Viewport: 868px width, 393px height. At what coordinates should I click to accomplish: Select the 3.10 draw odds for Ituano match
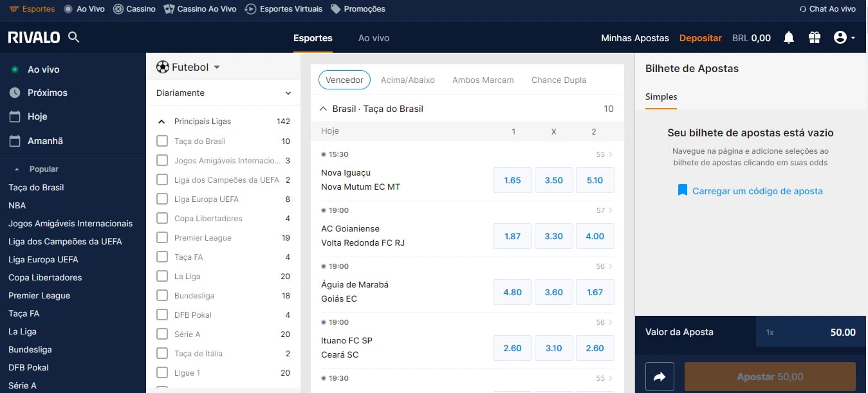pos(554,348)
